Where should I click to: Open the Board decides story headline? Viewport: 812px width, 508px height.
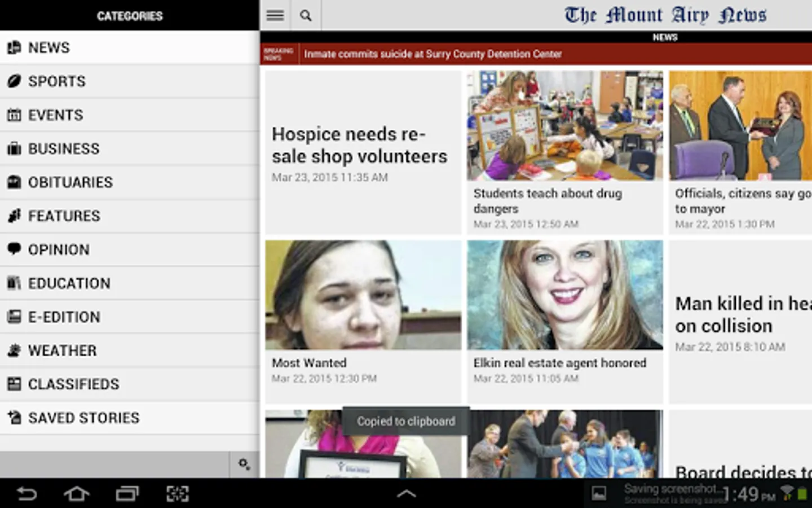click(743, 471)
